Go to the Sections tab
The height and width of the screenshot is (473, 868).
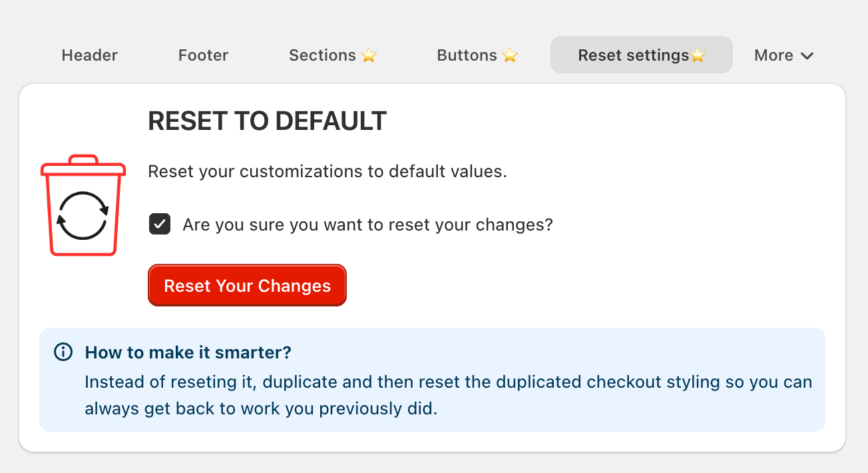pos(323,55)
